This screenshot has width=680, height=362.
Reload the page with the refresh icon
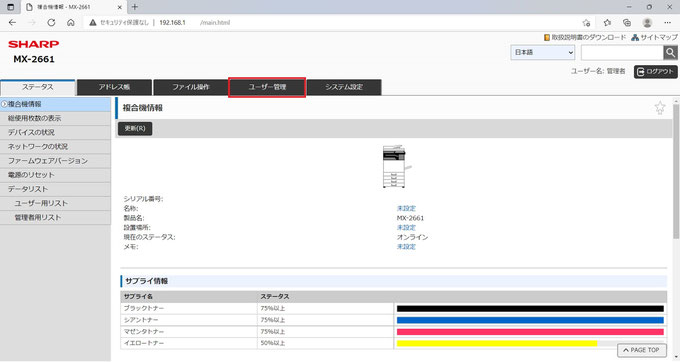coord(51,23)
